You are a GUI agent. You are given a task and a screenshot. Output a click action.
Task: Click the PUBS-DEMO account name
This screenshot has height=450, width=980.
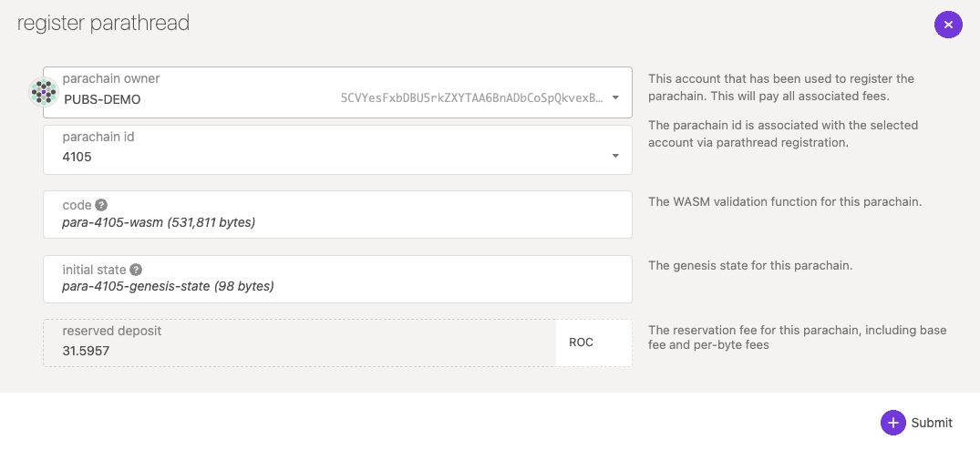click(102, 98)
